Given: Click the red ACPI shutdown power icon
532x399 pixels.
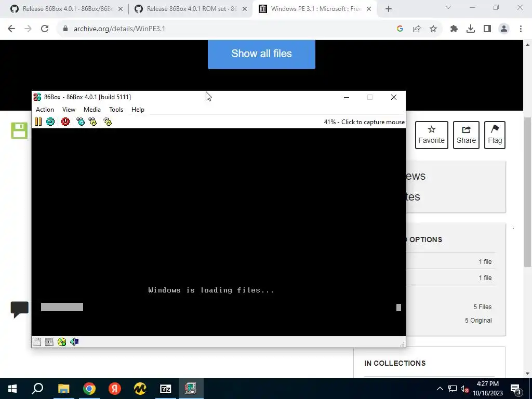Looking at the screenshot, I should tap(65, 122).
